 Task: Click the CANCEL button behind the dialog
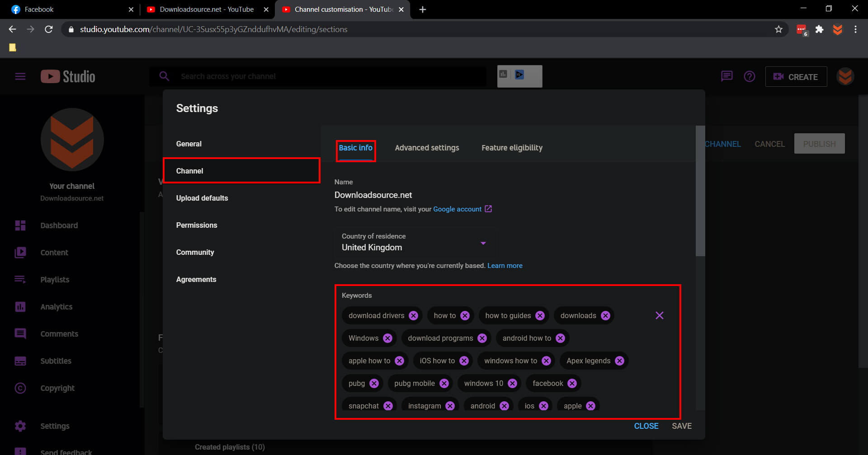click(769, 144)
